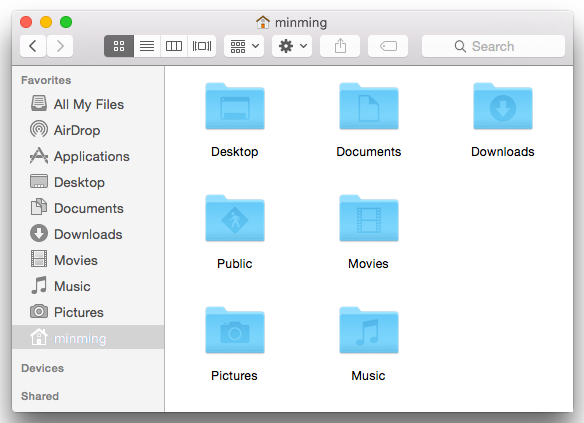Select All My Files in sidebar
The height and width of the screenshot is (423, 584).
(88, 104)
